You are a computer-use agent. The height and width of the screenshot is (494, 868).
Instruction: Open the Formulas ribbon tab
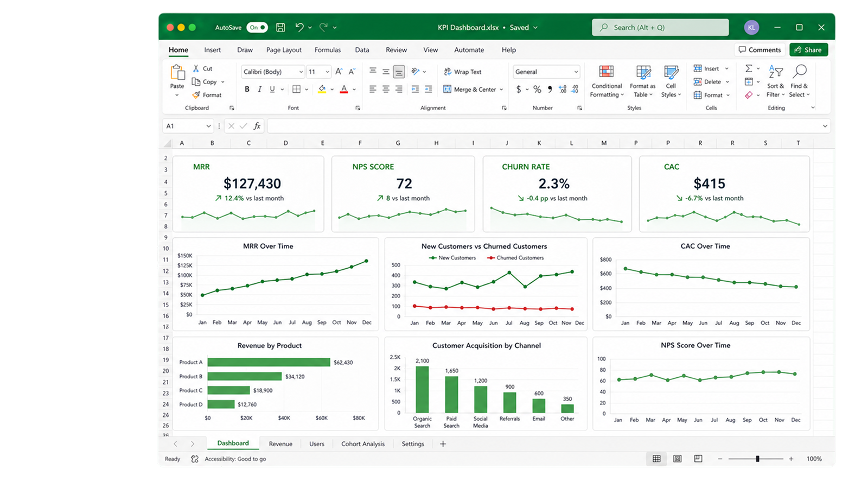coord(328,50)
